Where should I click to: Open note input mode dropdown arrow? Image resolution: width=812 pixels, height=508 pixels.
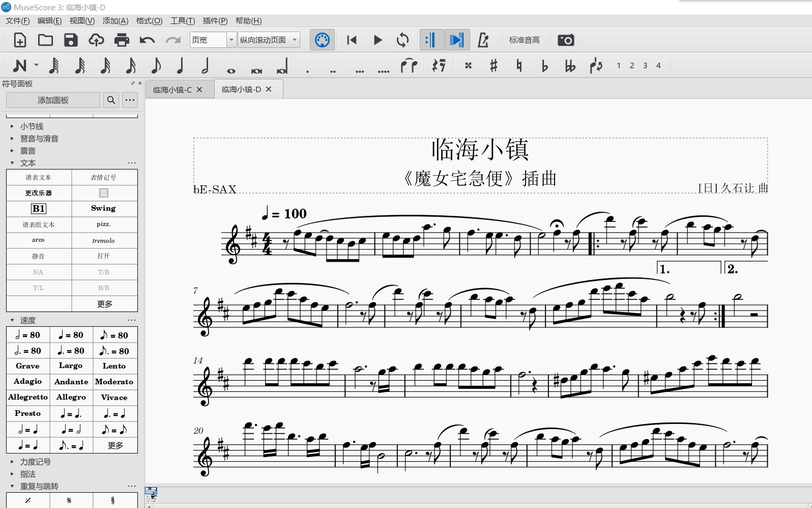tap(36, 65)
